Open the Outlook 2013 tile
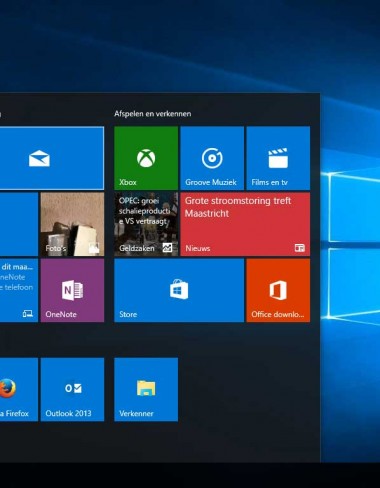 point(72,389)
